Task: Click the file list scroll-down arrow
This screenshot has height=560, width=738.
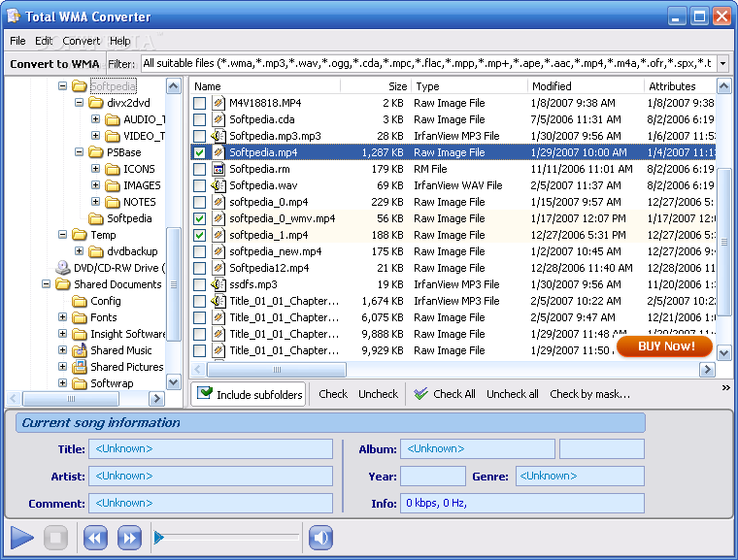Action: [x=723, y=352]
